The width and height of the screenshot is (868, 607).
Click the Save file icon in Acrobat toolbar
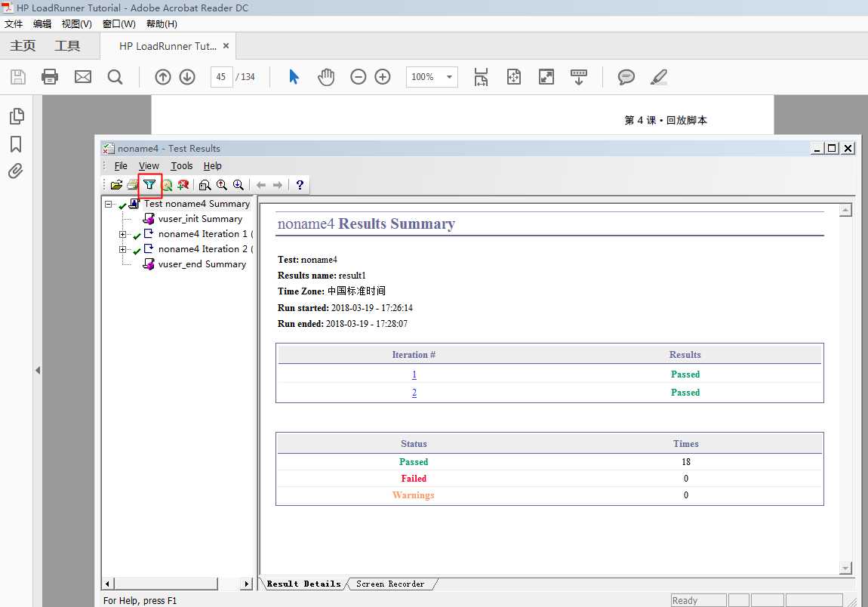coord(17,76)
